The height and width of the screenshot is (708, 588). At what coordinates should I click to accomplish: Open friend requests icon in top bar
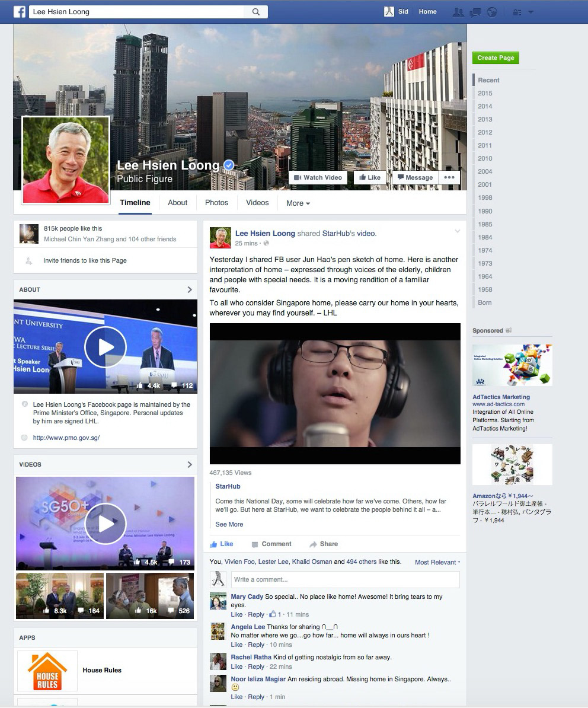[x=458, y=12]
